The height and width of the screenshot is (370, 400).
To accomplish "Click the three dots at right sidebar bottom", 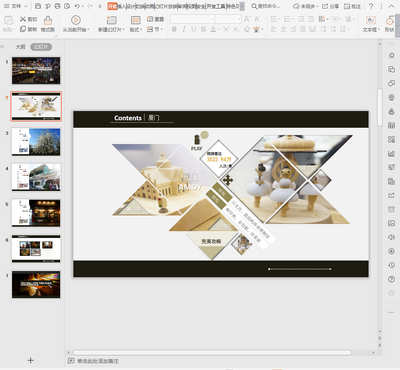I will point(391,312).
